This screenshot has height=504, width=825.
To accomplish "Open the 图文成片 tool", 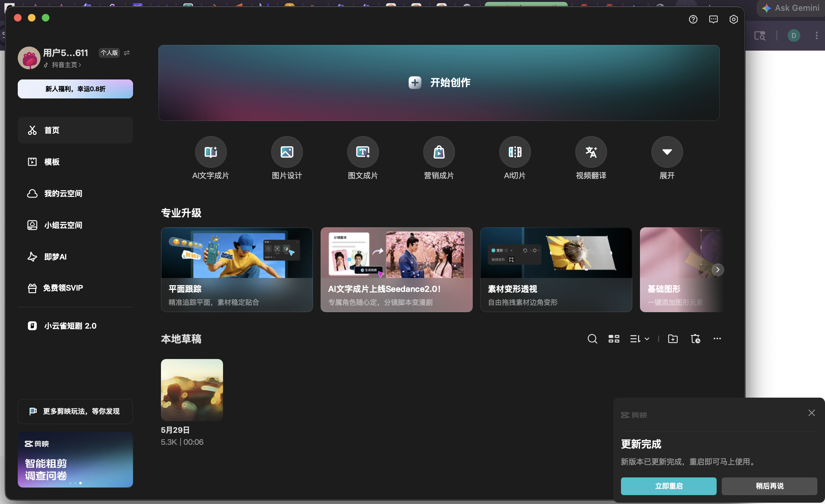I will (x=363, y=158).
